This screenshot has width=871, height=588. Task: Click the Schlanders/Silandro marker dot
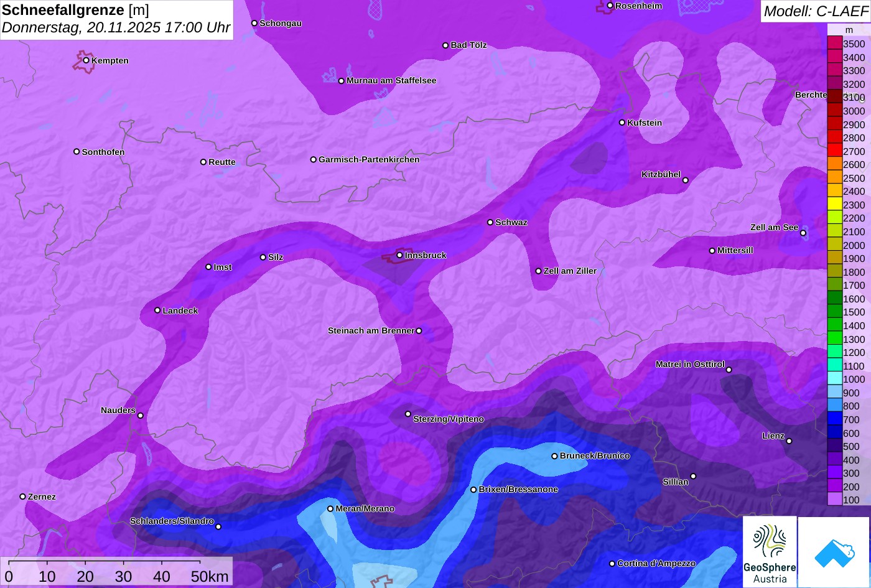pyautogui.click(x=218, y=526)
